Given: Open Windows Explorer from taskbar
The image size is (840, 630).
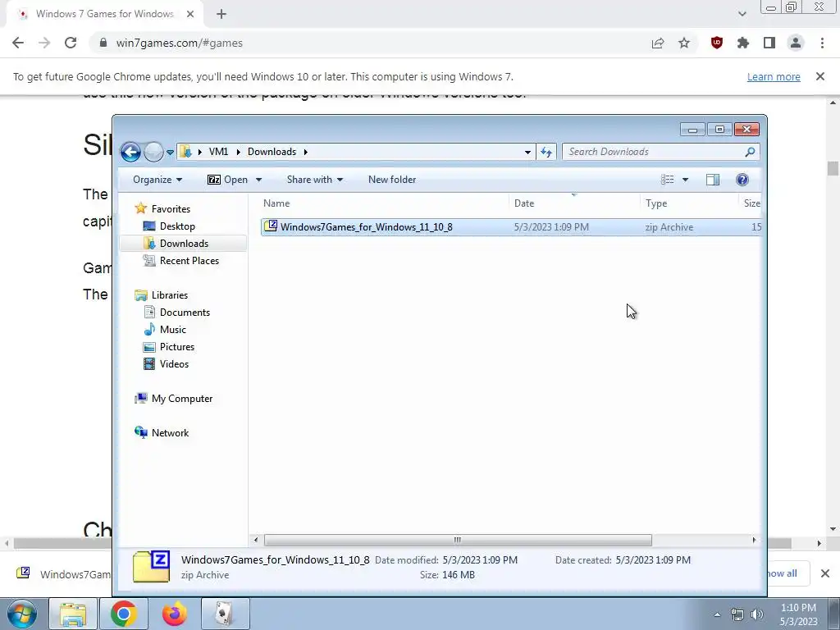Looking at the screenshot, I should coord(73,614).
